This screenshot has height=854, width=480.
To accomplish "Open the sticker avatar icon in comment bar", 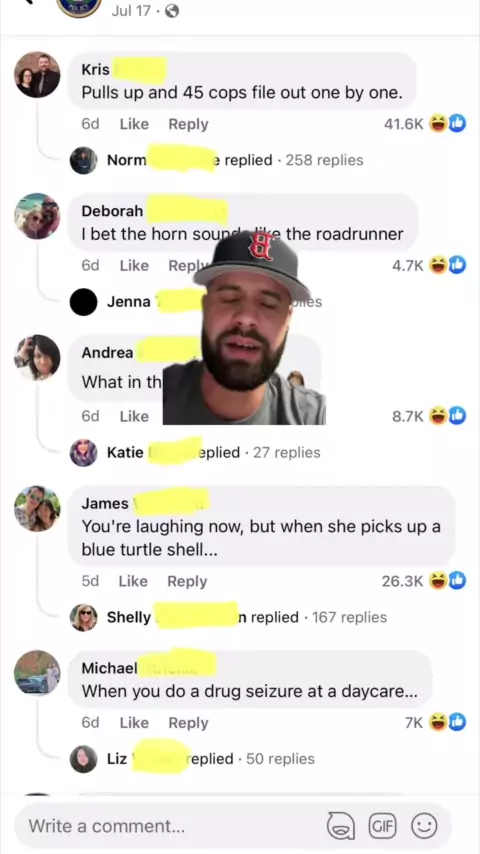I will (x=341, y=826).
